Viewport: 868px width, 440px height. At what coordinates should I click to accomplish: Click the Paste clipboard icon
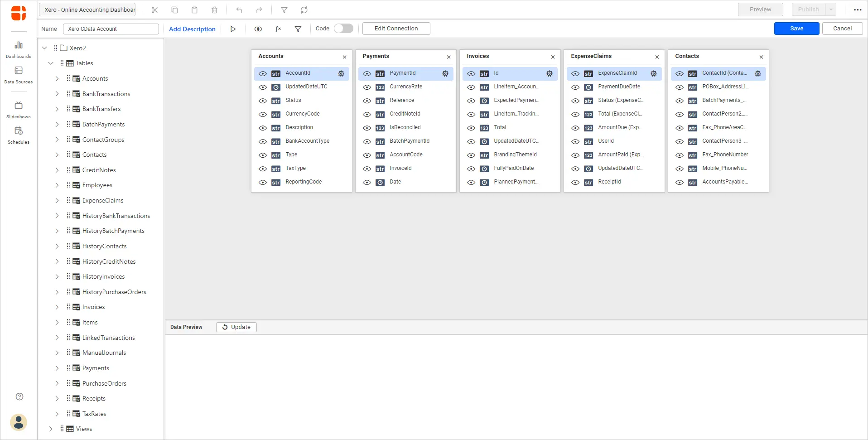(x=194, y=10)
